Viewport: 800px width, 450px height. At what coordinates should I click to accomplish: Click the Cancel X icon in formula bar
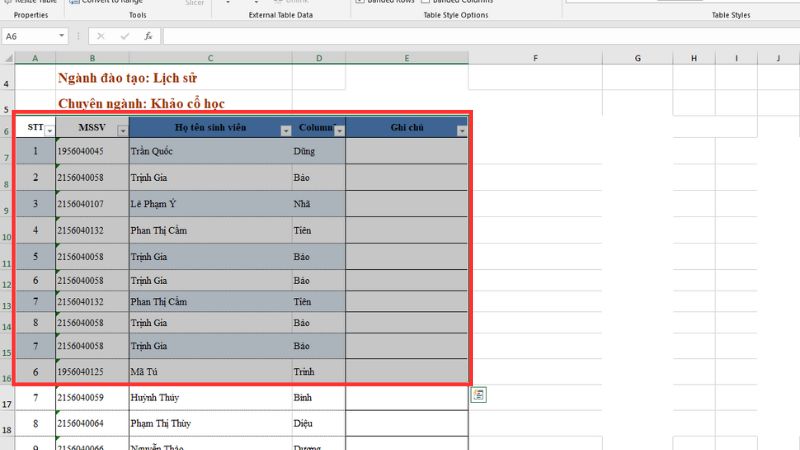[x=102, y=36]
